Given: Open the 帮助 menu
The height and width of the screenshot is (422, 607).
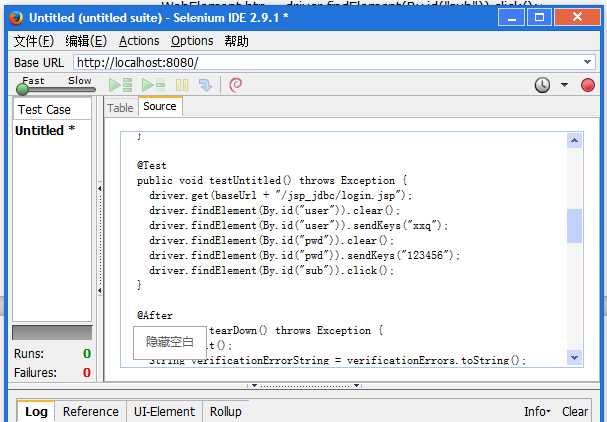Looking at the screenshot, I should click(237, 41).
